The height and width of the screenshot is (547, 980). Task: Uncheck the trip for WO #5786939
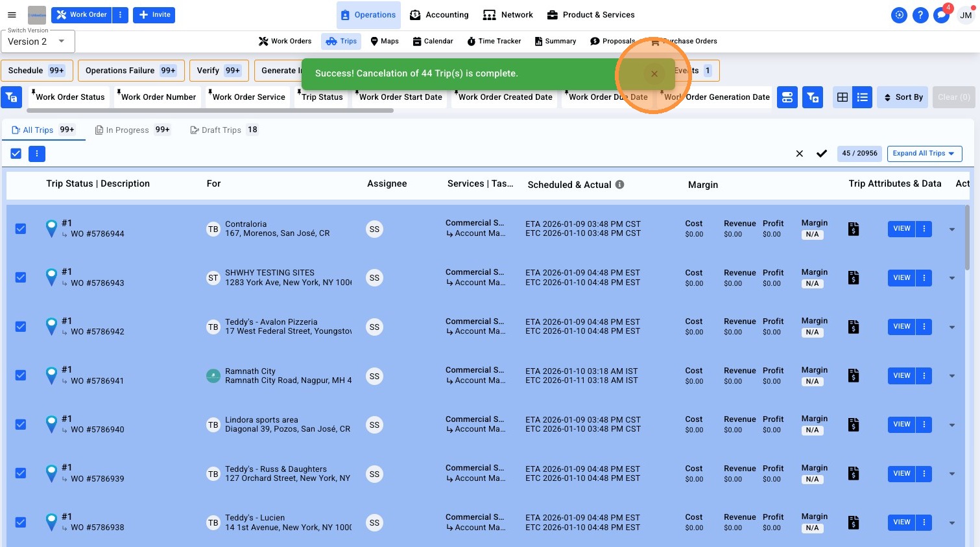coord(21,473)
